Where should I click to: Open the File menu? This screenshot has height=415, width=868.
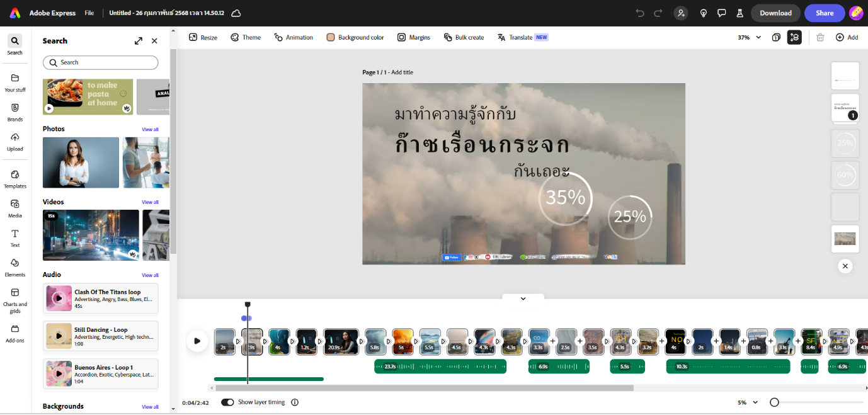[x=89, y=13]
